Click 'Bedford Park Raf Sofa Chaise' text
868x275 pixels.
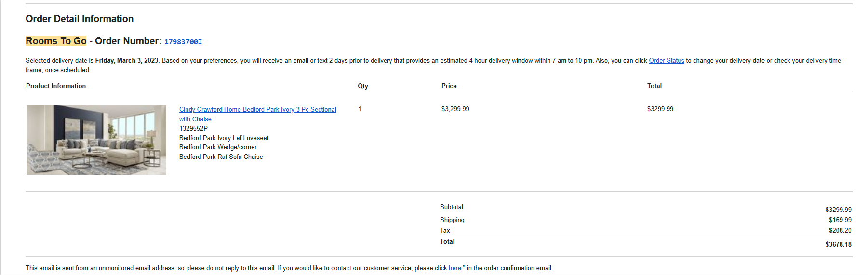pyautogui.click(x=221, y=157)
